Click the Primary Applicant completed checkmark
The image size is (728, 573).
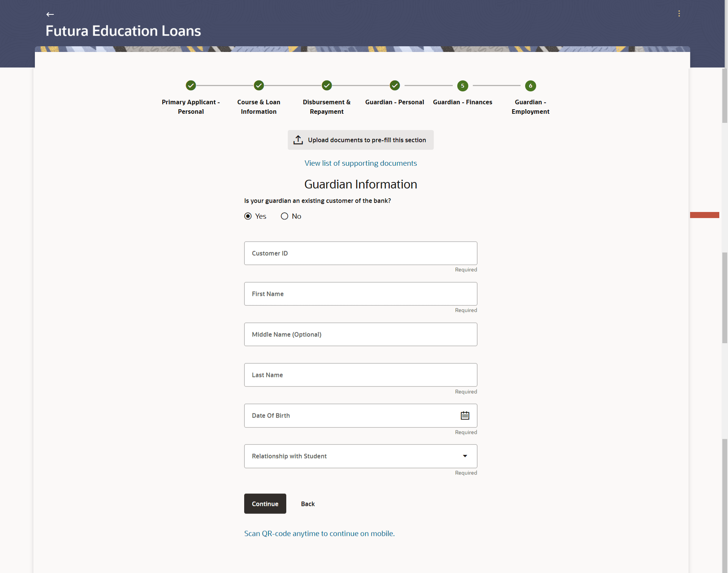click(x=191, y=86)
